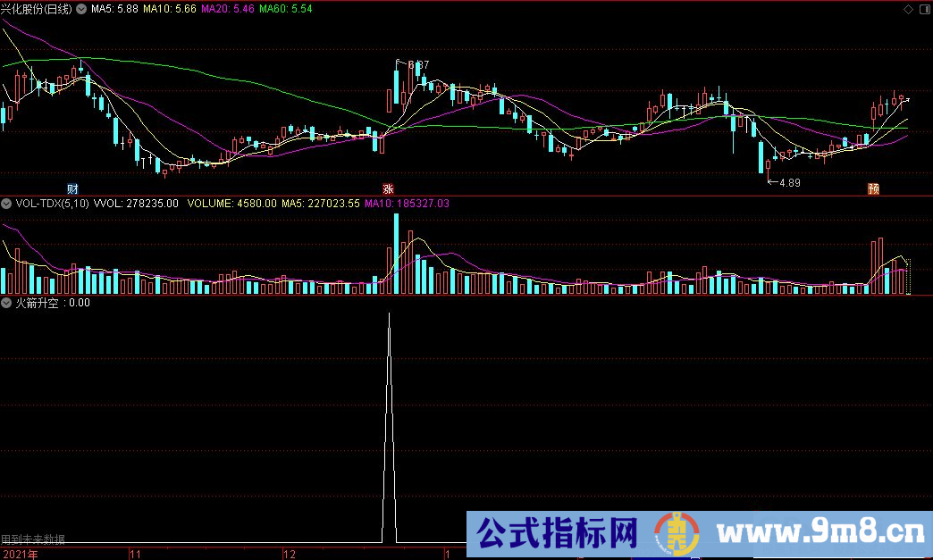933x560 pixels.
Task: Open the 火箭升空 indicator dropdown arrow
Action: (6, 303)
